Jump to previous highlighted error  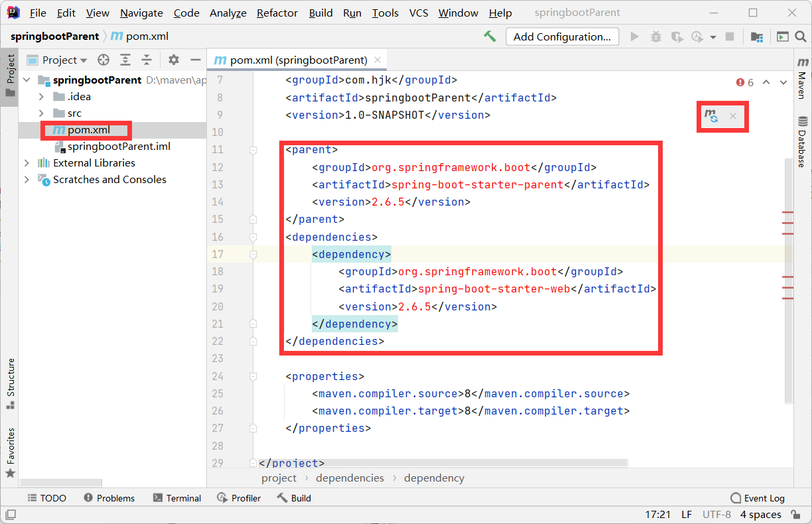tap(766, 82)
